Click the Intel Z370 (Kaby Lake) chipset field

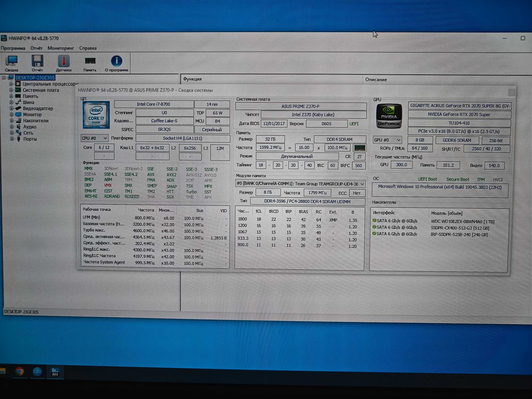[x=313, y=115]
